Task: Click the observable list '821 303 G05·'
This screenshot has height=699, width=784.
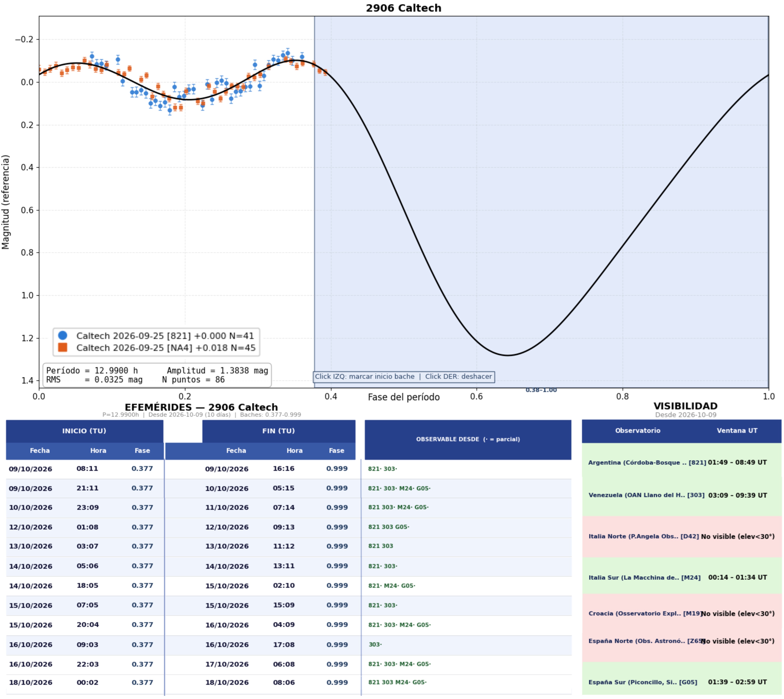Action: click(x=389, y=527)
